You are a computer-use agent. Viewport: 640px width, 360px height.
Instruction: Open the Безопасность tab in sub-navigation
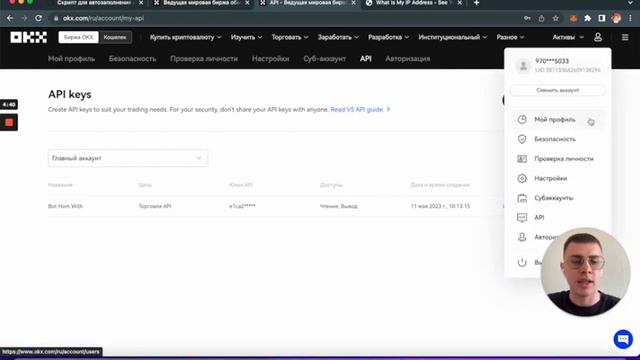point(132,59)
